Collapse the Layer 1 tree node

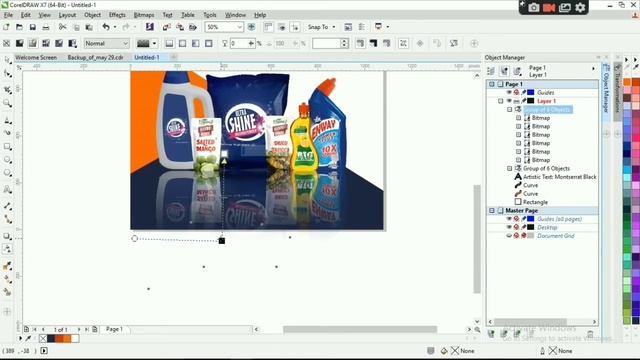(x=501, y=101)
